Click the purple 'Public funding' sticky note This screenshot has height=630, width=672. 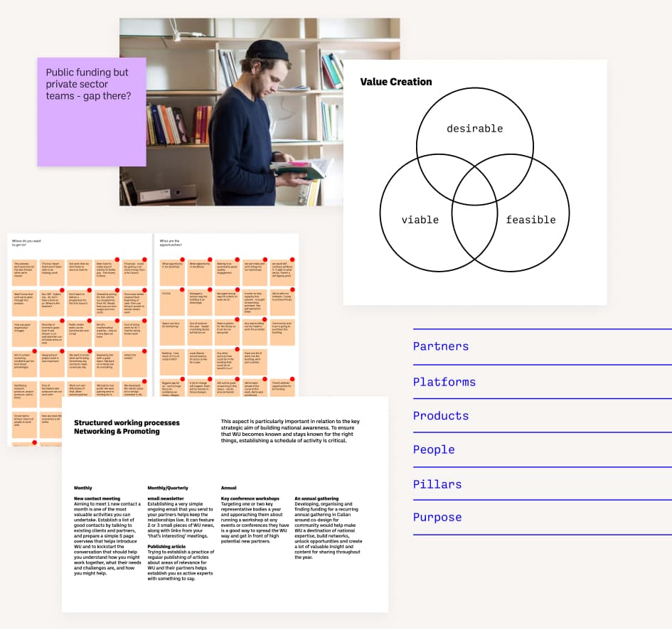[91, 112]
